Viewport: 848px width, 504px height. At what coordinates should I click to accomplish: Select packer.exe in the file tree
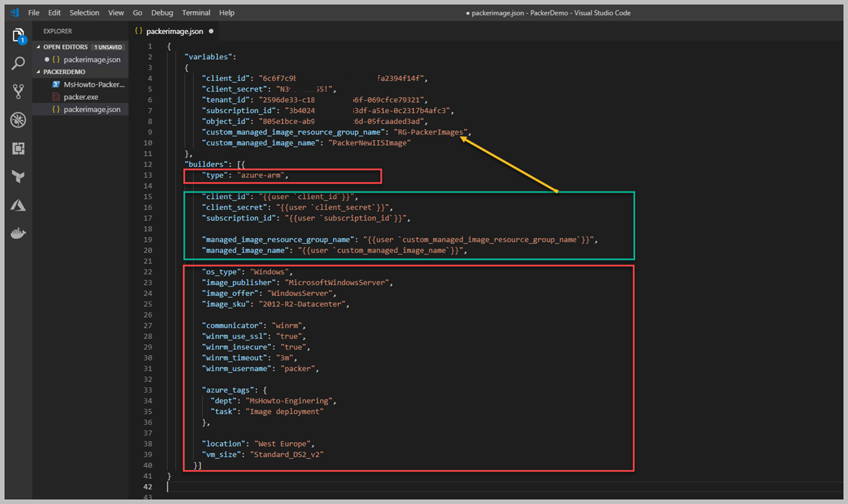[80, 97]
